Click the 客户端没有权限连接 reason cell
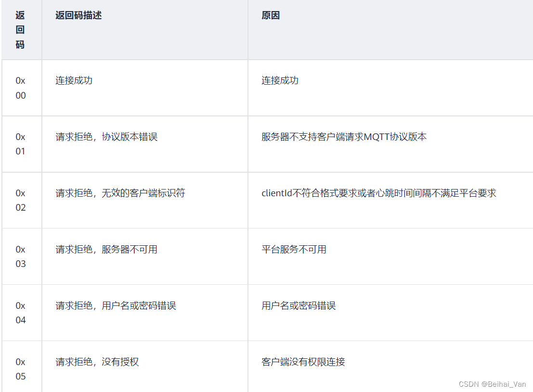533x392 pixels. tap(303, 362)
